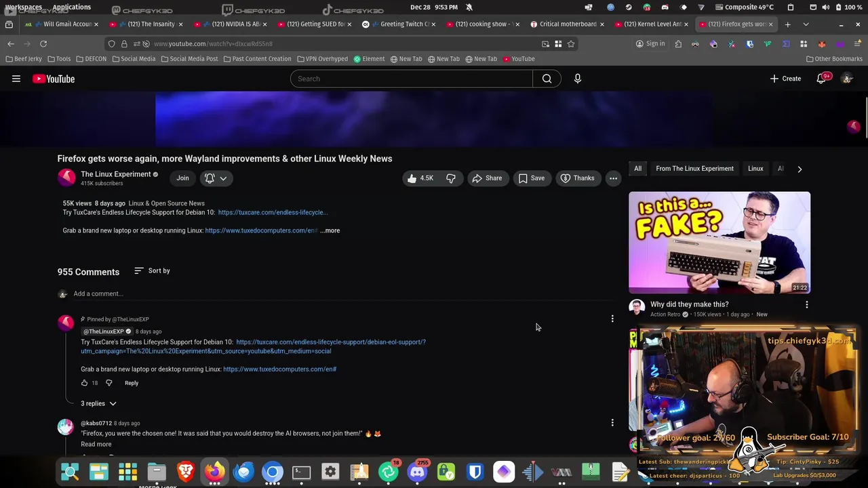The image size is (868, 488).
Task: Open a new browser tab with plus
Action: pos(787,24)
